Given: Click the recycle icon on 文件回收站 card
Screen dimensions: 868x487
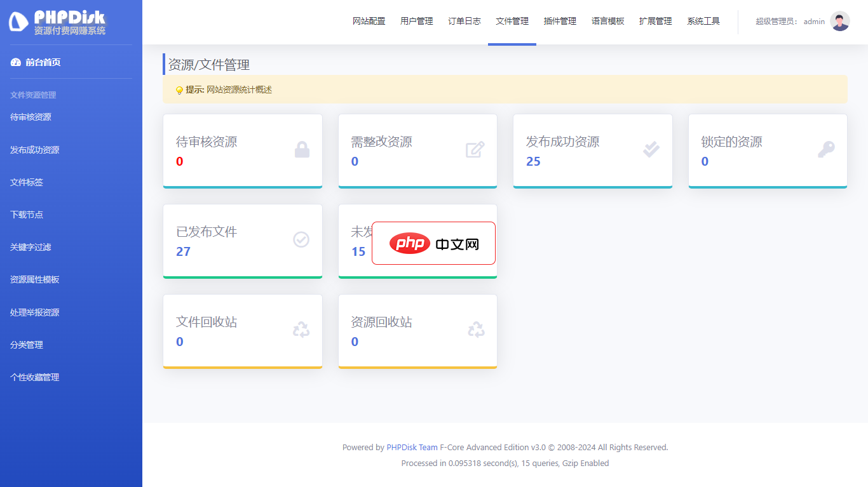Looking at the screenshot, I should pyautogui.click(x=301, y=330).
